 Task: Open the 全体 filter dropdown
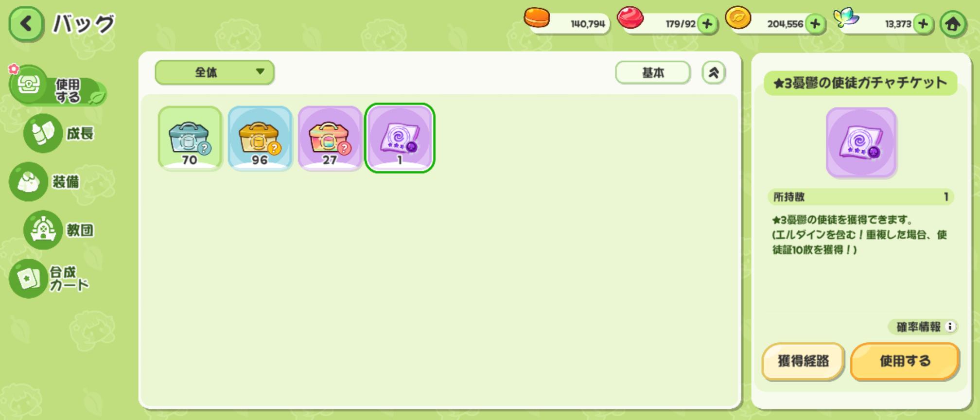pos(214,72)
